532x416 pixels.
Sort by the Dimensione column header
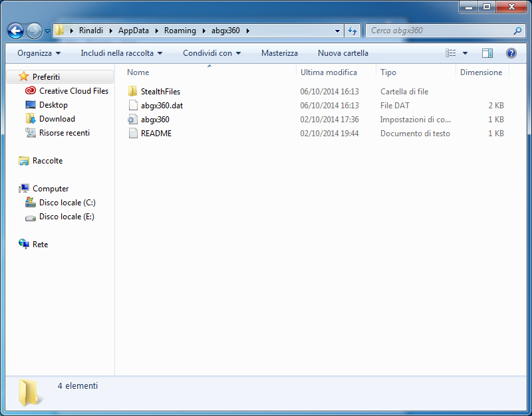482,72
